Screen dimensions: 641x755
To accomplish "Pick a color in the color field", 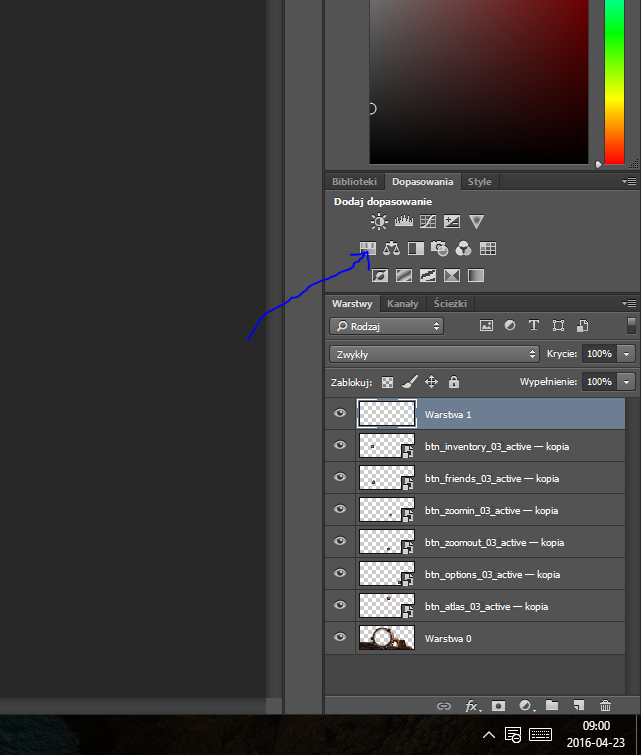I will [479, 82].
